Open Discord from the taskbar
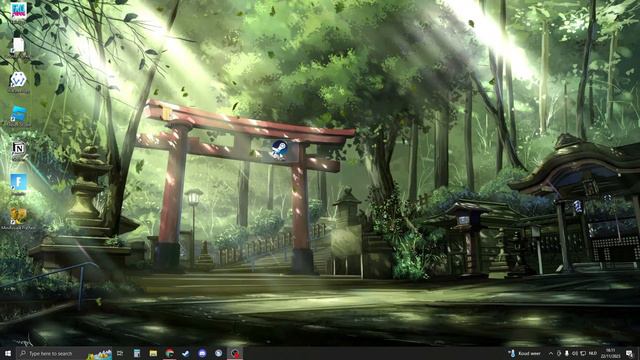This screenshot has width=640, height=360. pos(202,353)
